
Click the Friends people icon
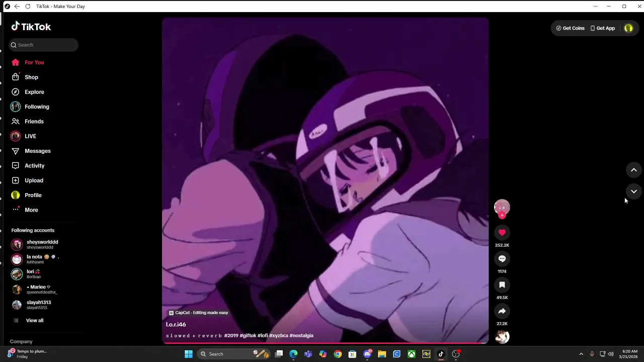coord(16,121)
